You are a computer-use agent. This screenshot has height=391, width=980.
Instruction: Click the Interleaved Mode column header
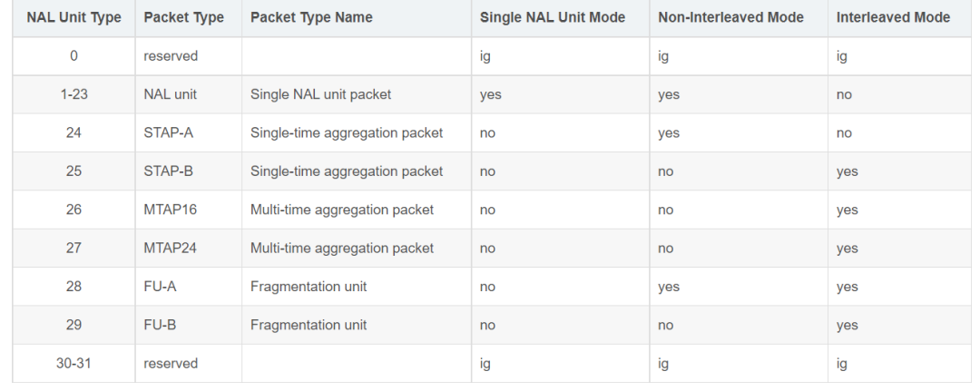tap(893, 18)
